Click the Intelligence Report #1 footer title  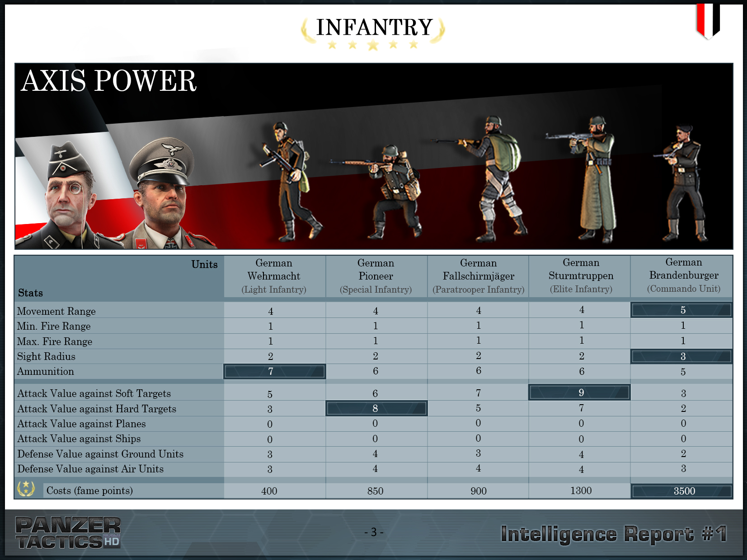pyautogui.click(x=614, y=534)
